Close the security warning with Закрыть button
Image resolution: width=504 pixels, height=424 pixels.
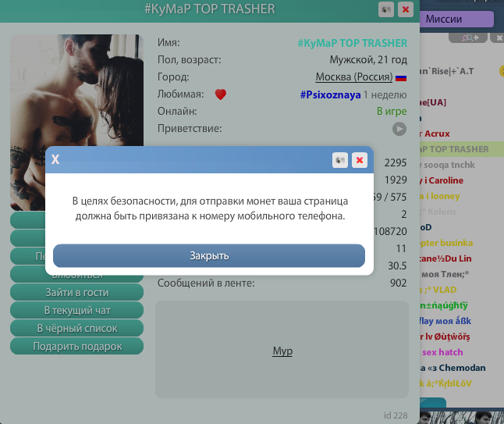click(209, 256)
